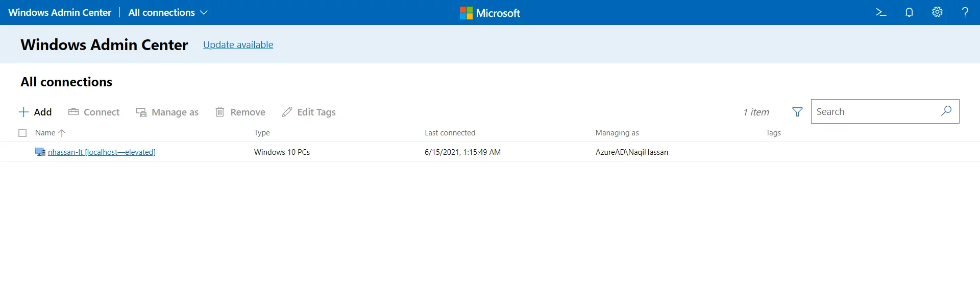Image resolution: width=980 pixels, height=304 pixels.
Task: Click Add connection button
Action: [35, 112]
